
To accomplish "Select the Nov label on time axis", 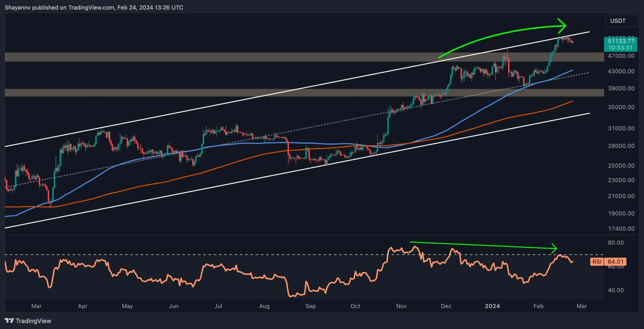I will [401, 306].
